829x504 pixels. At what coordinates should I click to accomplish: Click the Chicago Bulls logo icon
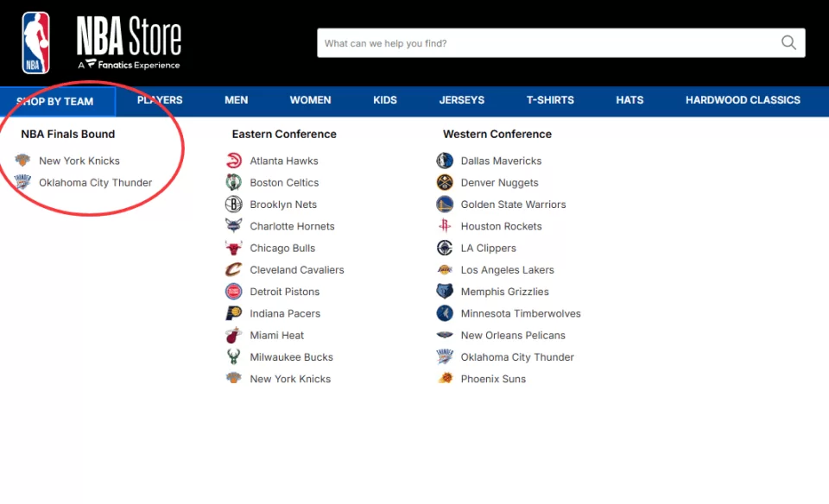click(x=234, y=248)
